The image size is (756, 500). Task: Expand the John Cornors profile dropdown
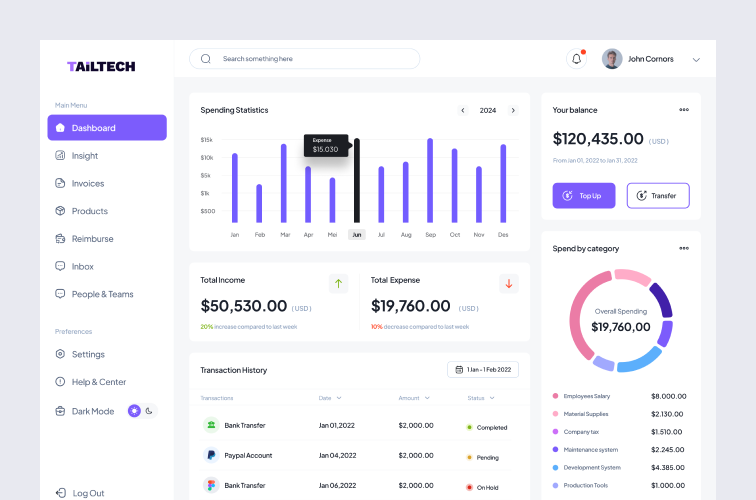click(x=696, y=60)
